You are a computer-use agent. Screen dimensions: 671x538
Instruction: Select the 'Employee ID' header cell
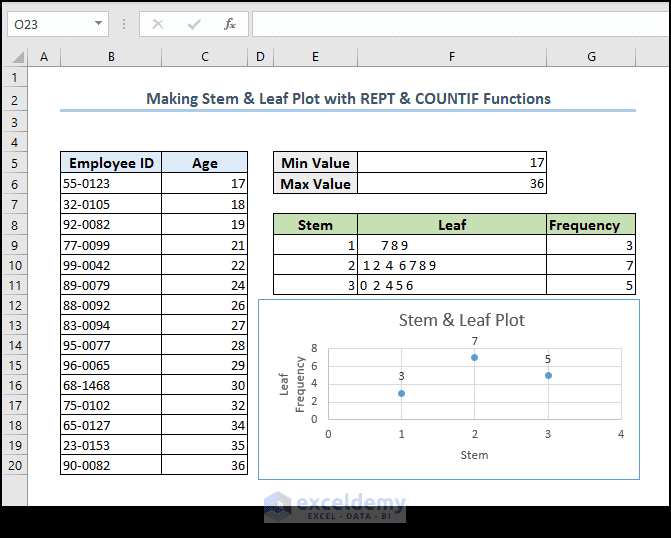tap(111, 163)
